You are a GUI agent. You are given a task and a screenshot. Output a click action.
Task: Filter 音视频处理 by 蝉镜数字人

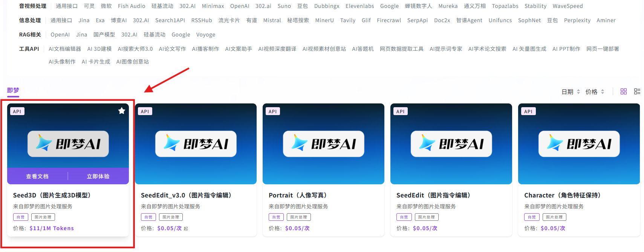click(x=419, y=6)
